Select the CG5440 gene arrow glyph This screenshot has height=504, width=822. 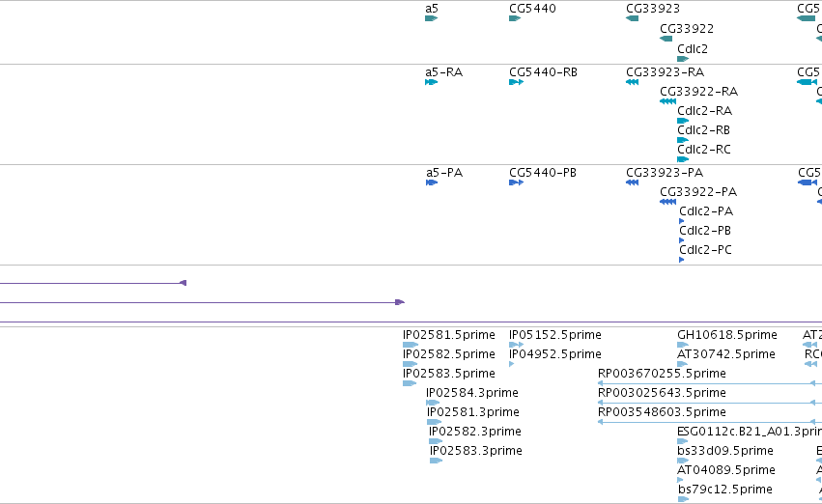click(x=515, y=18)
